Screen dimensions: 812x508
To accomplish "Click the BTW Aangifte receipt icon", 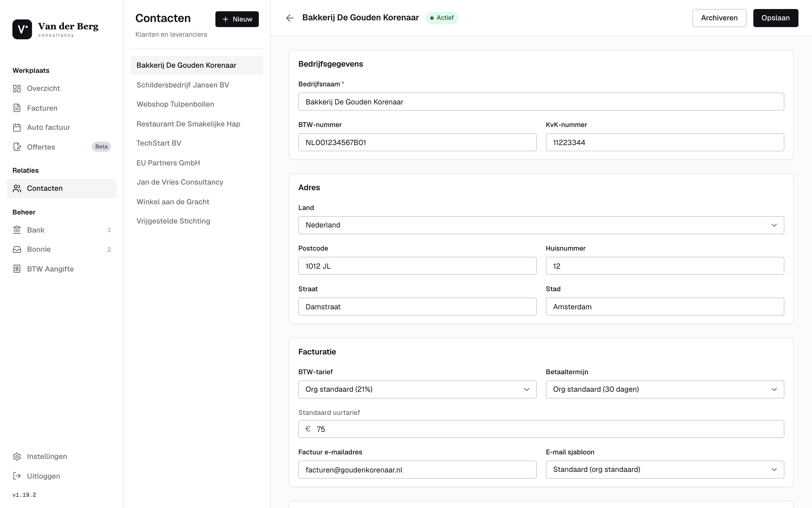I will tap(17, 269).
